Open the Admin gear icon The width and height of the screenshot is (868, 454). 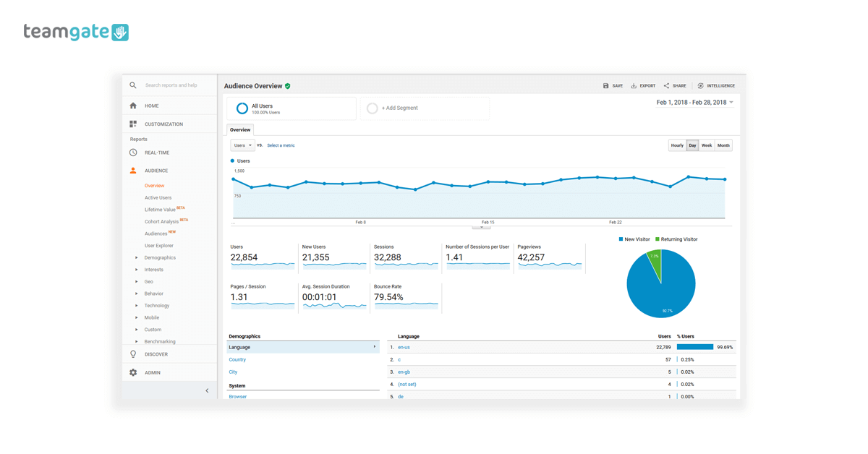pyautogui.click(x=133, y=372)
